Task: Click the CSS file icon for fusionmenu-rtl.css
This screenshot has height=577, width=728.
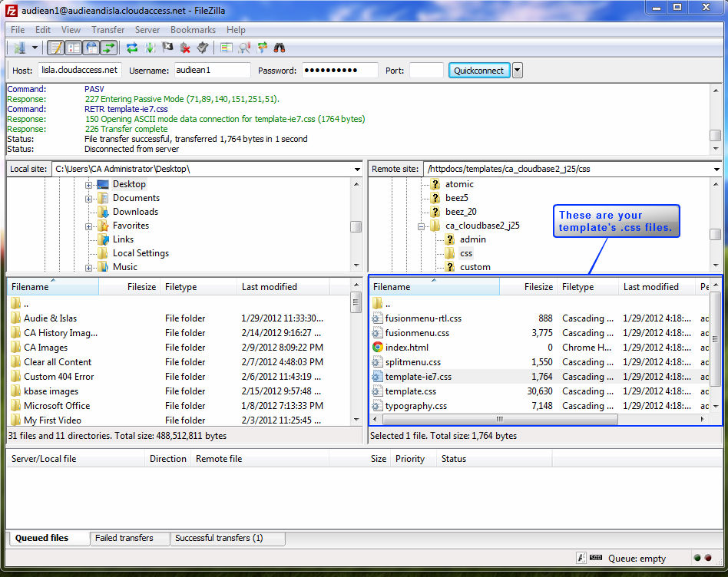Action: pyautogui.click(x=378, y=318)
